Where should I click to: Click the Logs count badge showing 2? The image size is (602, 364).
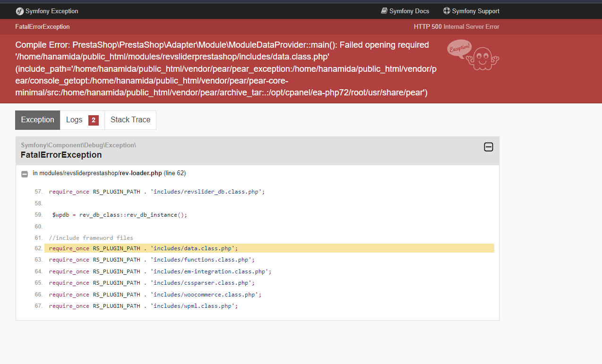tap(94, 120)
